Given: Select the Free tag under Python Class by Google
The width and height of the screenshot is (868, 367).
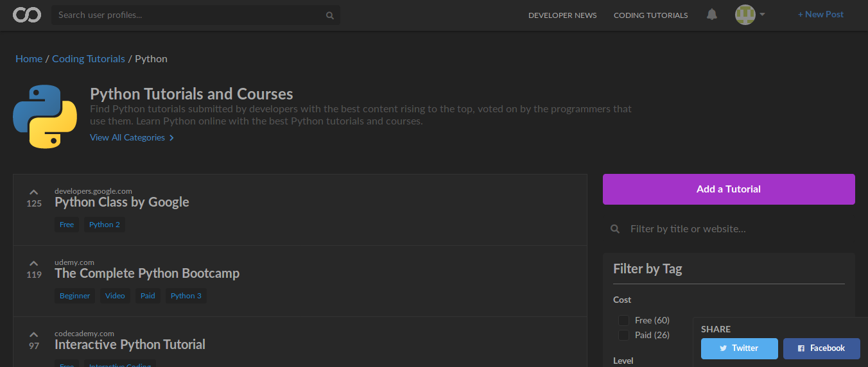Looking at the screenshot, I should (67, 225).
